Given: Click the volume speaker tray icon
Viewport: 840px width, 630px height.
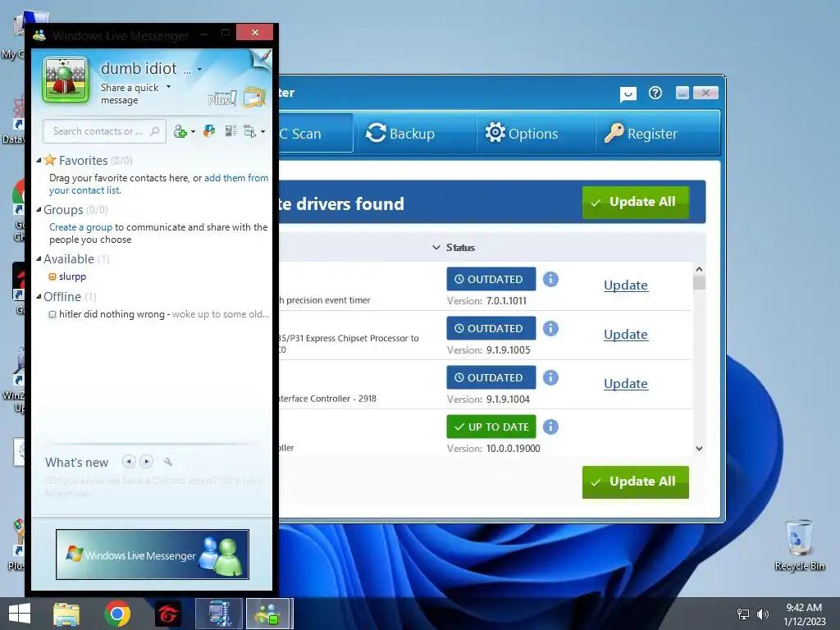Looking at the screenshot, I should (x=763, y=614).
